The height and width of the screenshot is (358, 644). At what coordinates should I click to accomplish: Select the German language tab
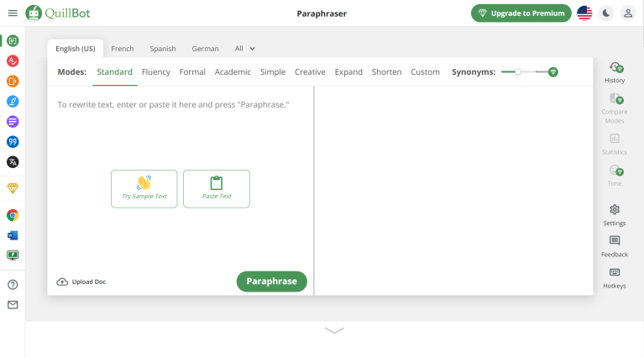click(x=206, y=49)
